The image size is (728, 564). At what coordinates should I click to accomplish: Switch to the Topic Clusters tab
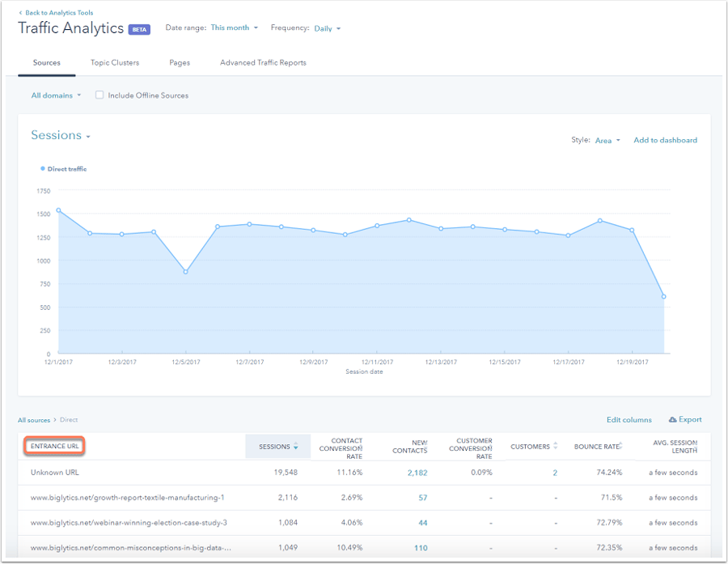[x=114, y=63]
